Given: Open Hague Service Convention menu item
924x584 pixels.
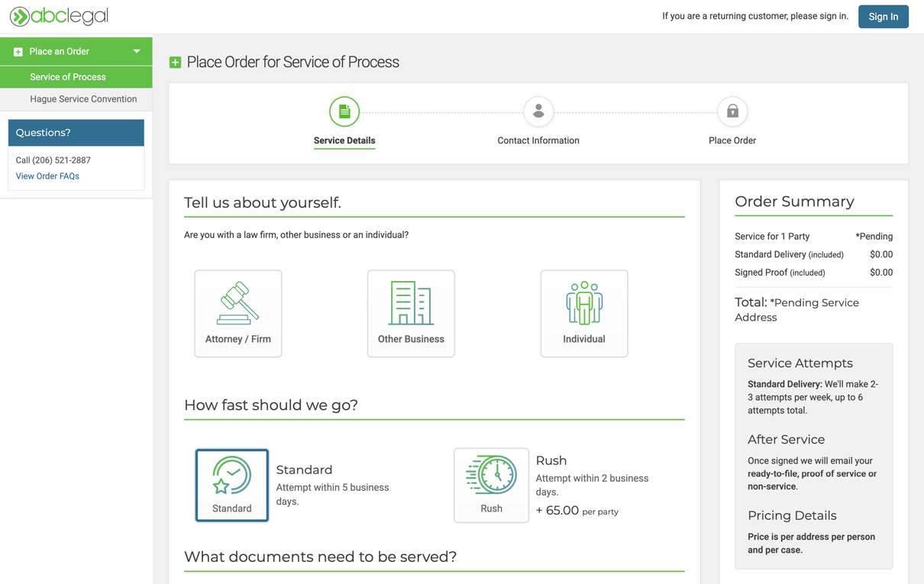Looking at the screenshot, I should pos(83,99).
